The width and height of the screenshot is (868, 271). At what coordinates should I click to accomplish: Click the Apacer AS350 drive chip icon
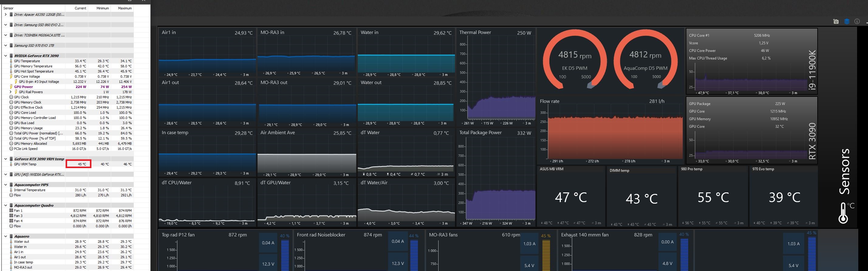[11, 15]
